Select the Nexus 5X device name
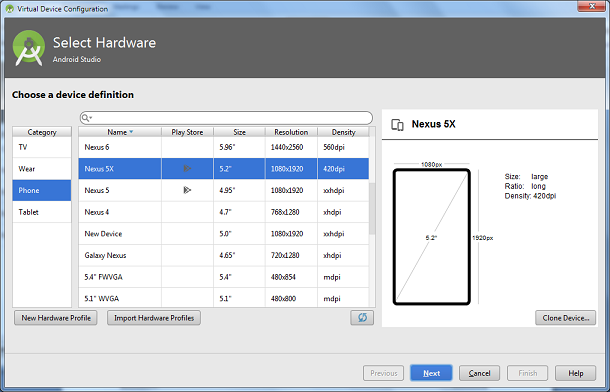Image resolution: width=610 pixels, height=392 pixels. (x=99, y=169)
